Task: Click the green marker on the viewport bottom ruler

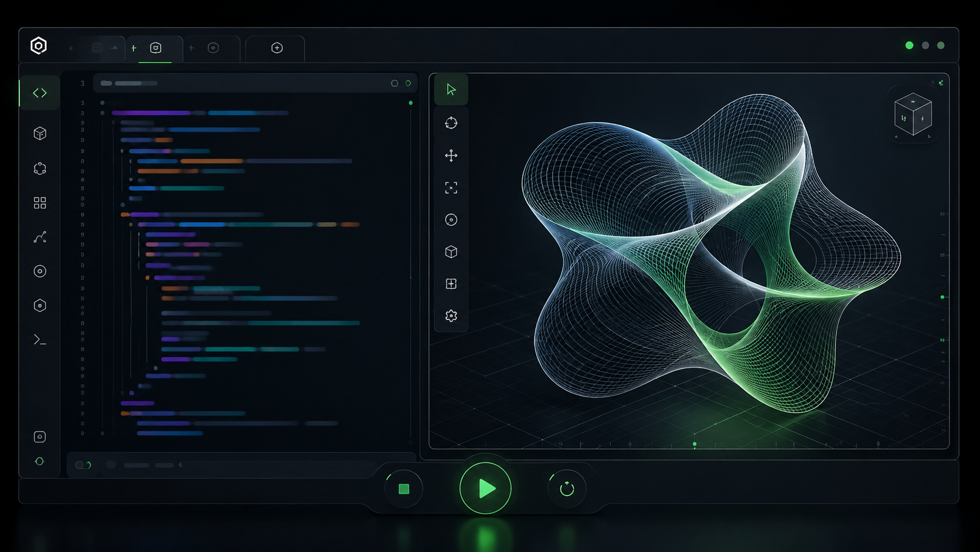Action: [x=695, y=444]
